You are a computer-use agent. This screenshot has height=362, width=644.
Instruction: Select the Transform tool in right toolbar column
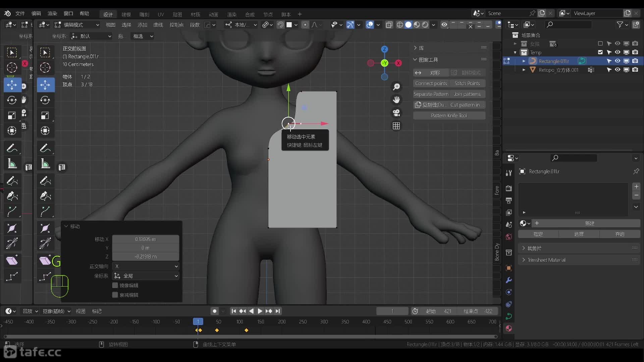pyautogui.click(x=45, y=130)
